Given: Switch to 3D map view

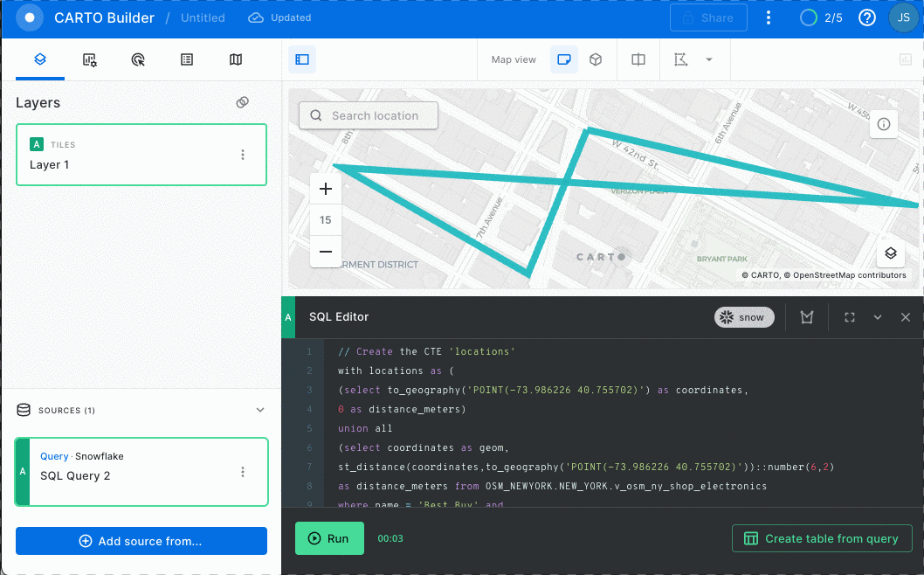Looking at the screenshot, I should tap(596, 59).
